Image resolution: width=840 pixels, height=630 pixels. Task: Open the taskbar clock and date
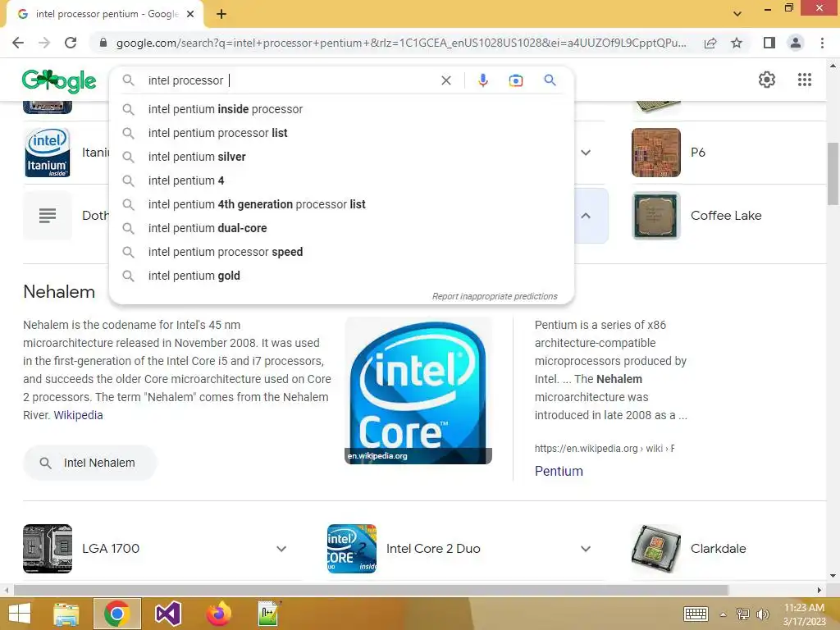[804, 614]
